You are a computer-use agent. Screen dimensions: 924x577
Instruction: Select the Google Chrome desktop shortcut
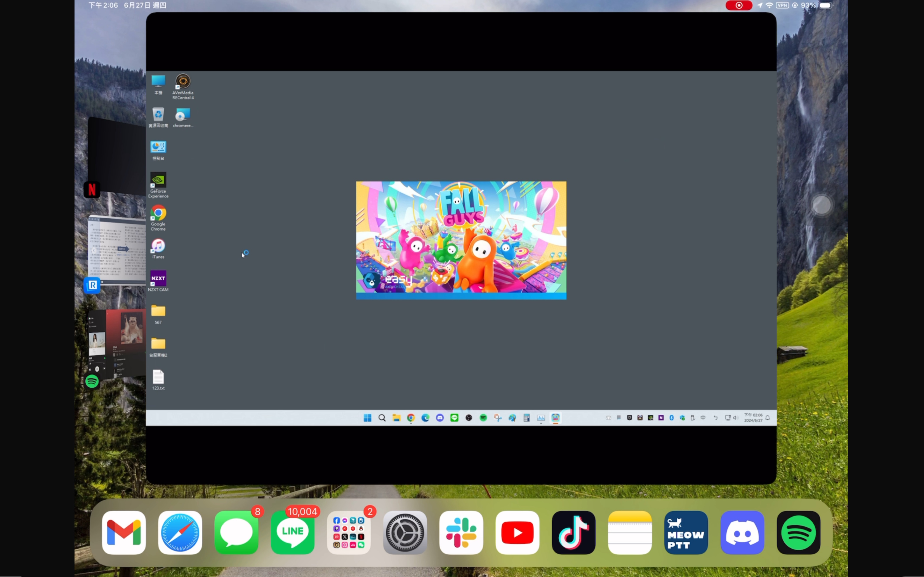[158, 218]
